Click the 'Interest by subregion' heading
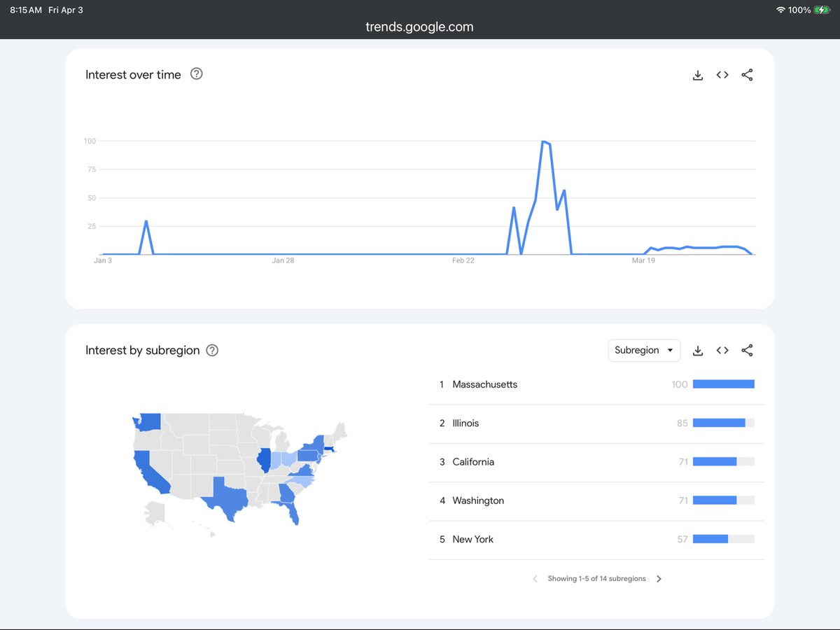 click(x=143, y=350)
